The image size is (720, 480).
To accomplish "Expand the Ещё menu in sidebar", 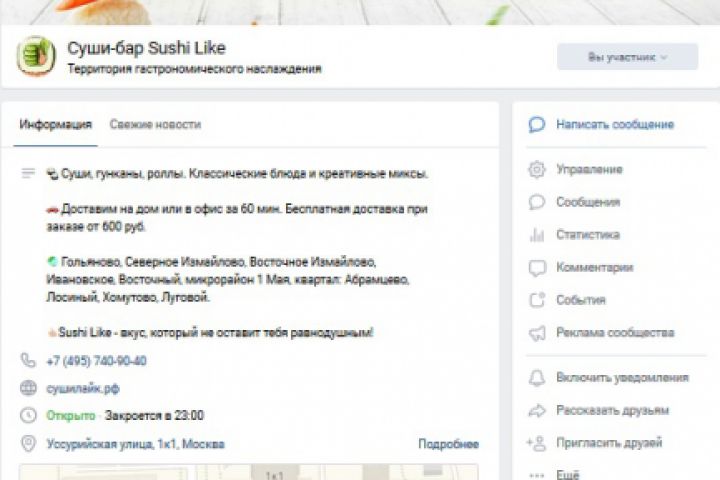I will 567,475.
